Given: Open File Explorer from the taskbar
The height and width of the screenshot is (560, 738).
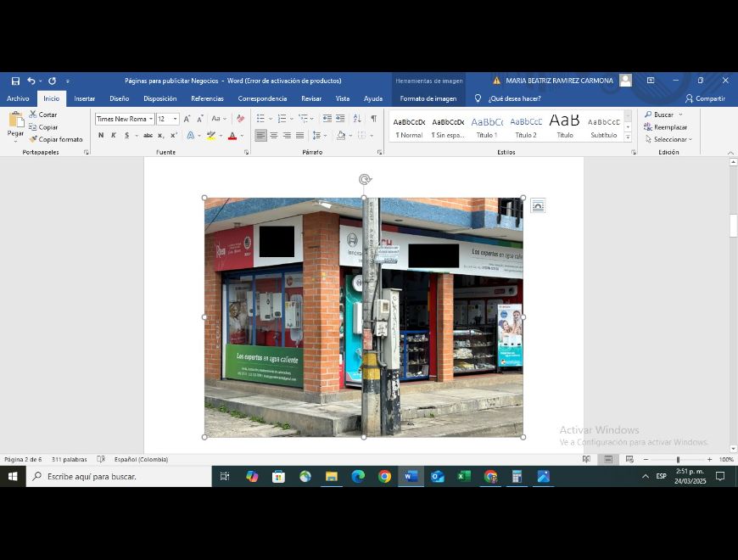Looking at the screenshot, I should [x=332, y=477].
